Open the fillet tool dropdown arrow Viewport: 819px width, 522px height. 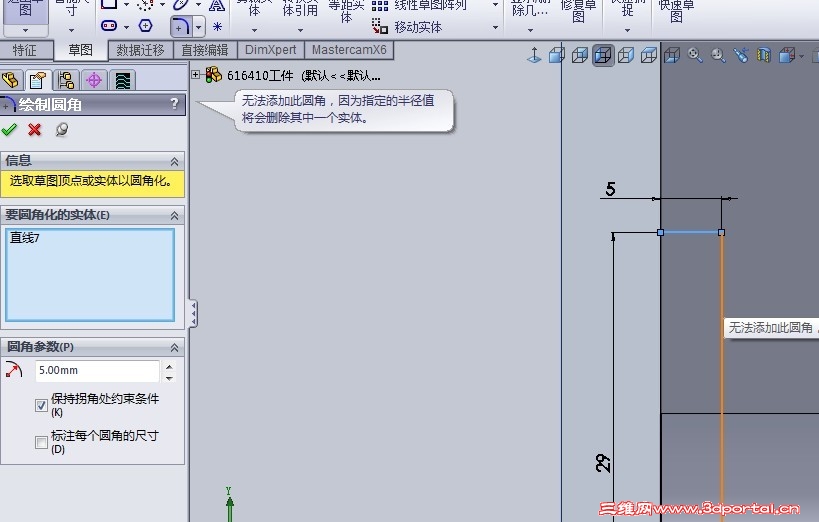pos(198,27)
